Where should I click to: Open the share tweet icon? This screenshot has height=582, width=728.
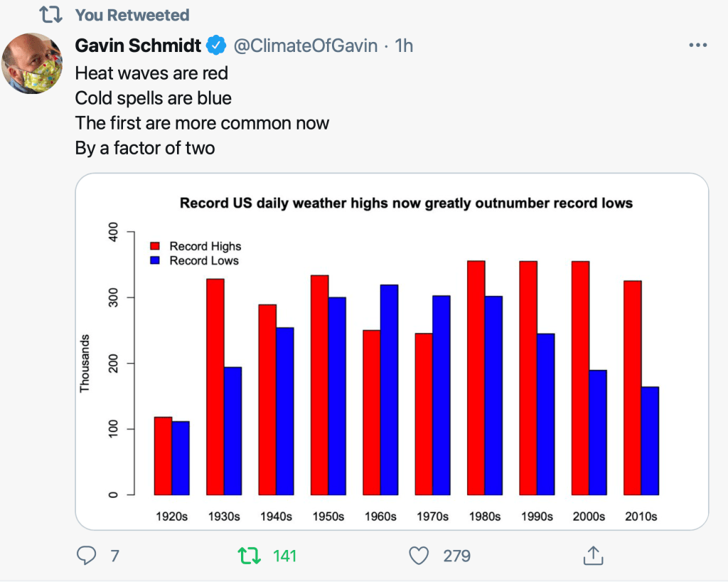point(593,556)
